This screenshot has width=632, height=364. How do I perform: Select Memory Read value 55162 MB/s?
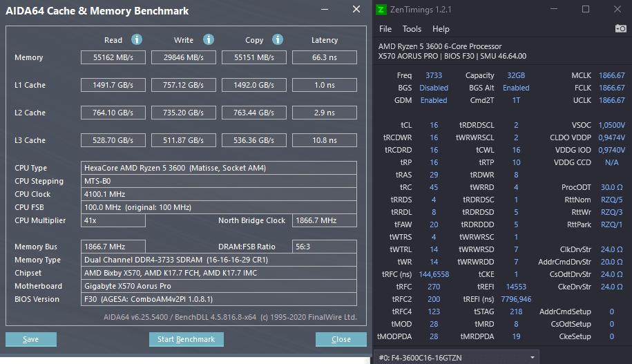click(x=113, y=57)
